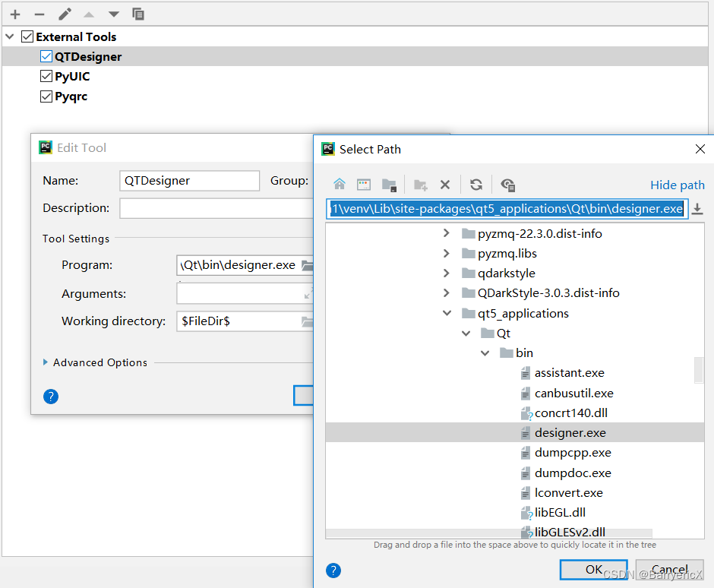Click the Working directory field
This screenshot has height=588, width=714.
click(239, 321)
